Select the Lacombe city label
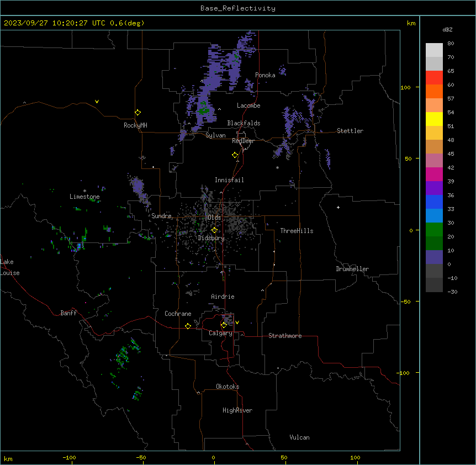The image size is (476, 465). pos(248,105)
